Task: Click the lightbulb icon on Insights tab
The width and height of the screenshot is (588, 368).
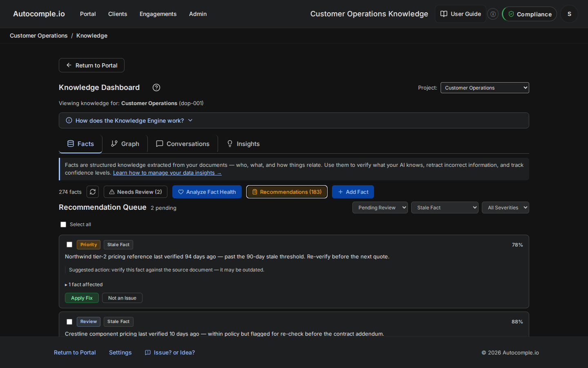Action: (x=230, y=144)
